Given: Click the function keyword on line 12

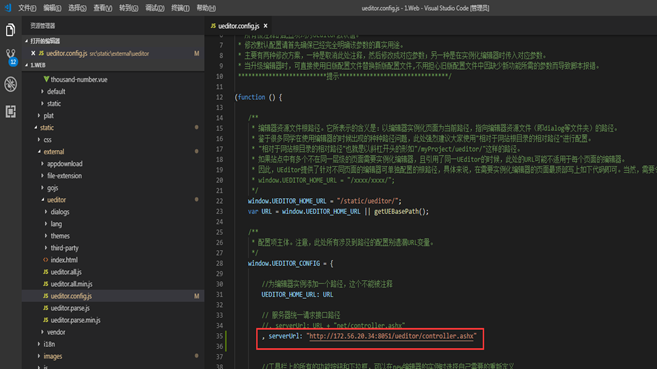Looking at the screenshot, I should (251, 97).
